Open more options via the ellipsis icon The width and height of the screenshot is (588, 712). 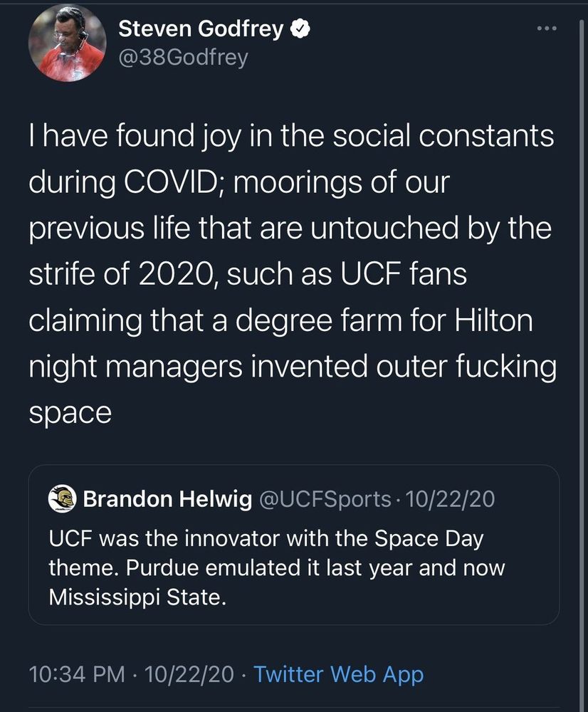547,27
